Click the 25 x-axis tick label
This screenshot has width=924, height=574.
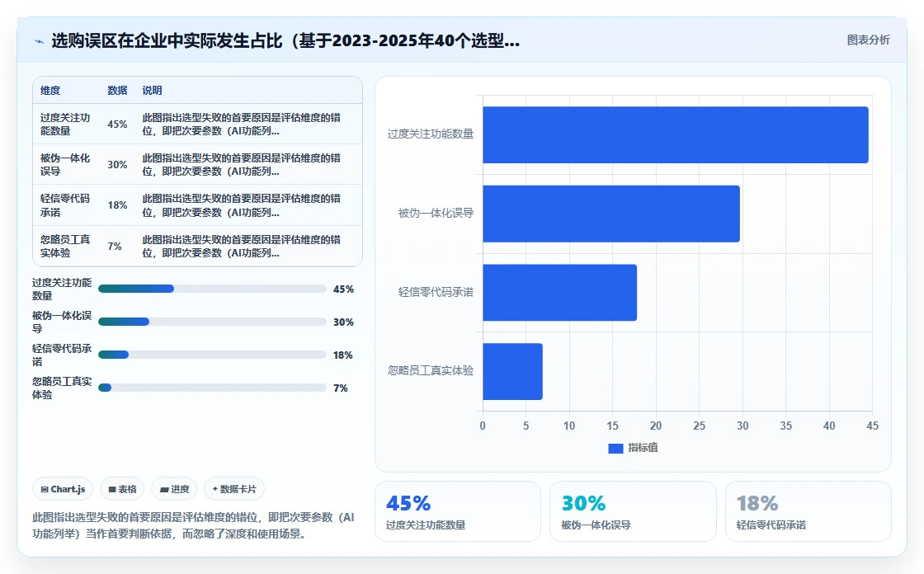(x=699, y=426)
